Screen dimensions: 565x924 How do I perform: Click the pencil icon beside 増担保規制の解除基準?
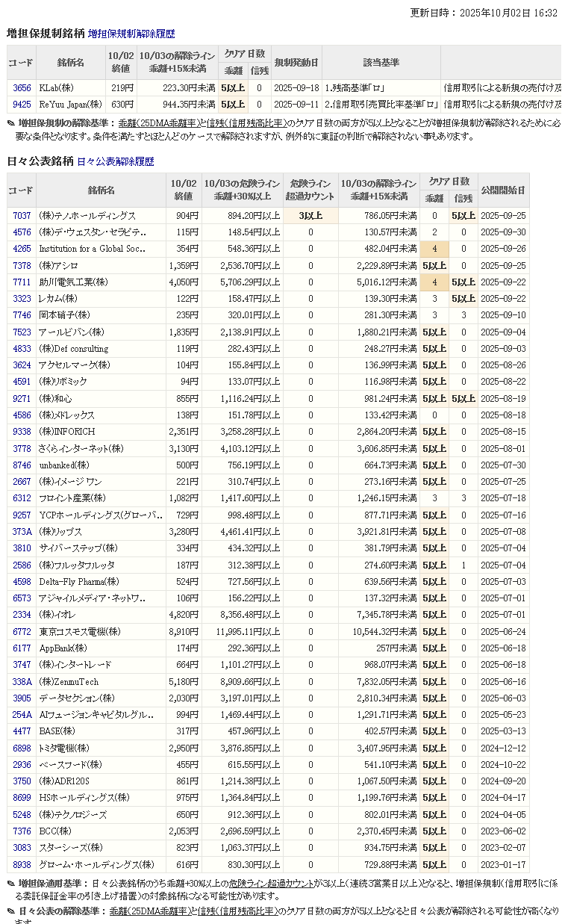pyautogui.click(x=11, y=123)
